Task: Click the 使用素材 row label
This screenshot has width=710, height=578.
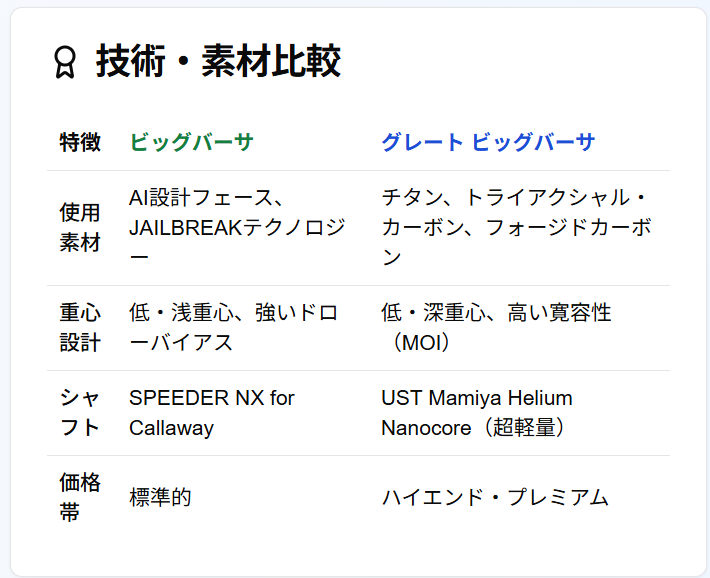Action: [80, 228]
